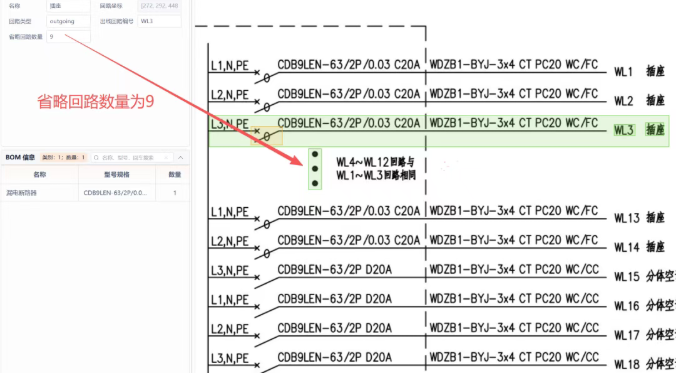Click the WL14 circuit number label
Viewport: 682px width, 388px height.
[x=626, y=248]
